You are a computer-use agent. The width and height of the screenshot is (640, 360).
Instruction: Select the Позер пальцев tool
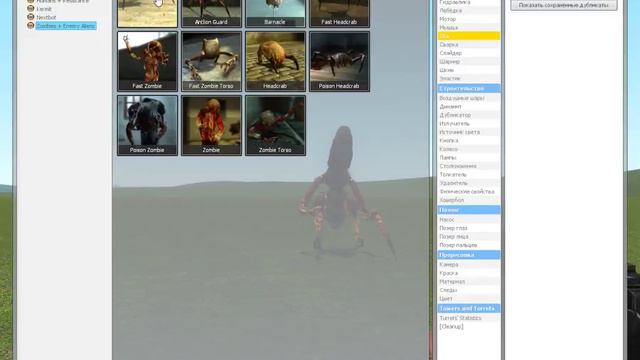[x=469, y=245]
